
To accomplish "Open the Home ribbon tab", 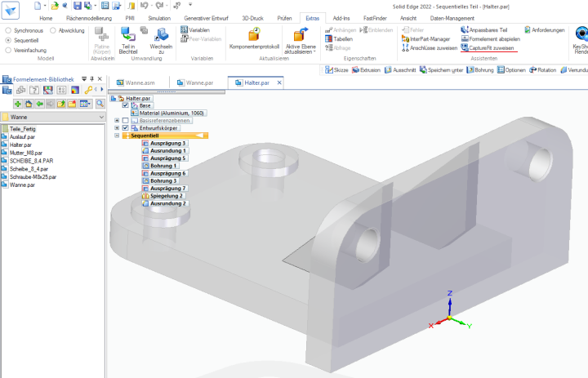I will (46, 18).
